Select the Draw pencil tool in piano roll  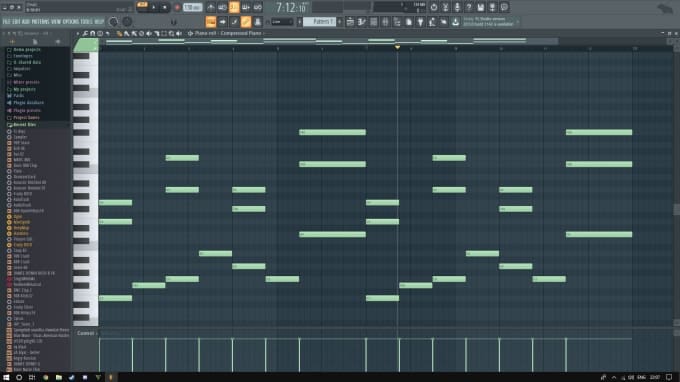pyautogui.click(x=119, y=33)
